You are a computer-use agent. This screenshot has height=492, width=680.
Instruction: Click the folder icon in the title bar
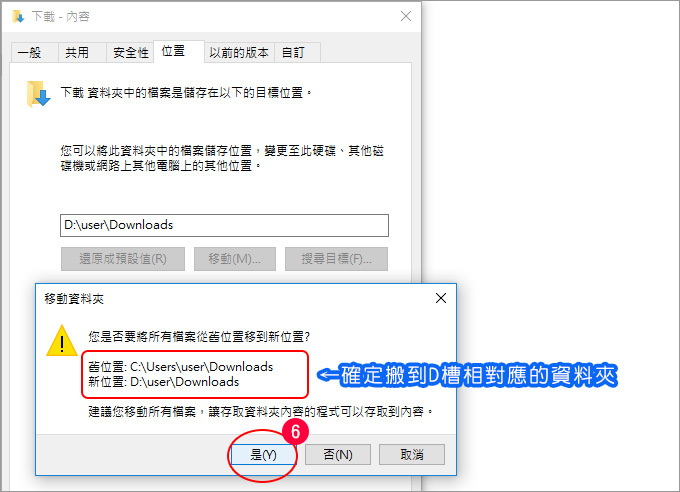[x=18, y=16]
